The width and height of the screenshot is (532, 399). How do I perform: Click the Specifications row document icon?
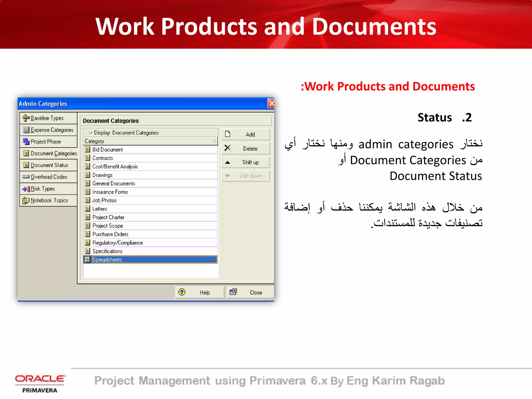[88, 251]
